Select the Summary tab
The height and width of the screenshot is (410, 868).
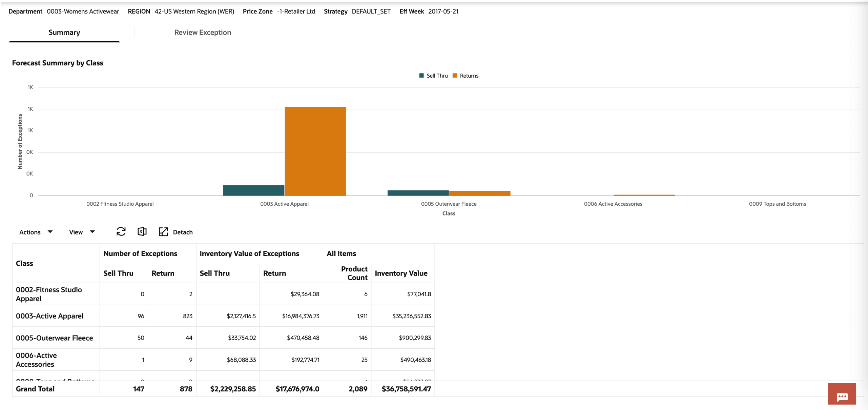tap(64, 33)
